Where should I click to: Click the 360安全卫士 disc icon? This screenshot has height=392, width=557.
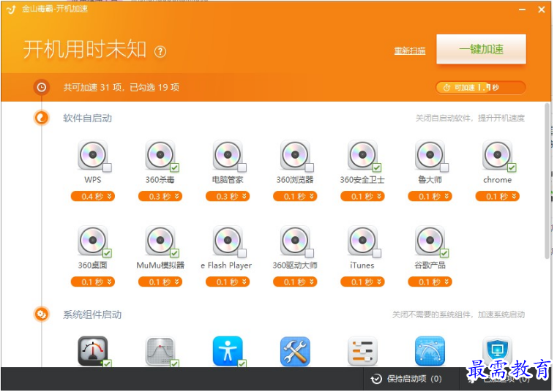click(362, 155)
